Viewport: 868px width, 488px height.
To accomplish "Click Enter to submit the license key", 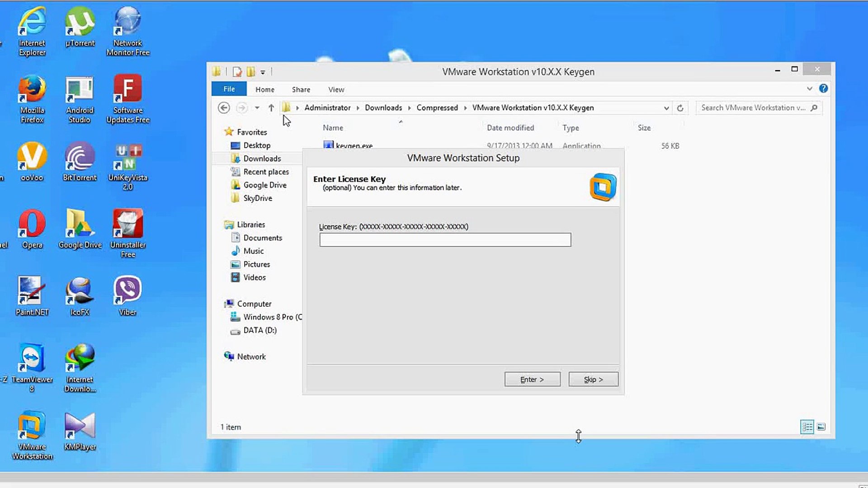I will point(532,379).
